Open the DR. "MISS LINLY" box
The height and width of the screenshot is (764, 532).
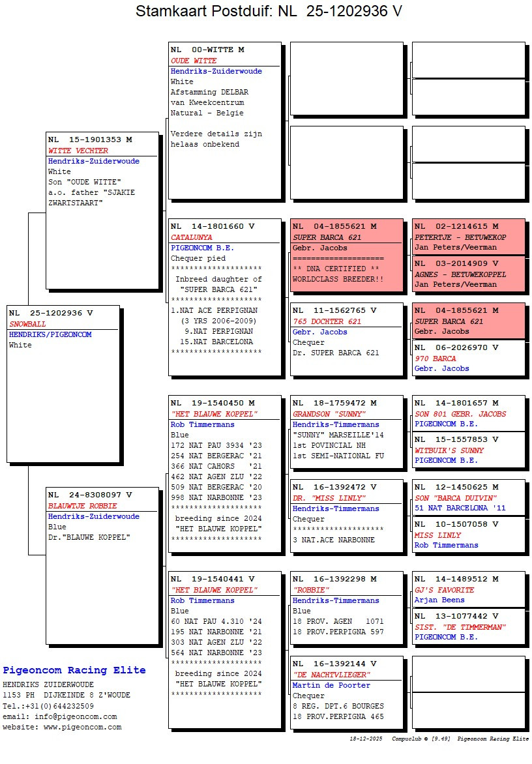[x=346, y=515]
